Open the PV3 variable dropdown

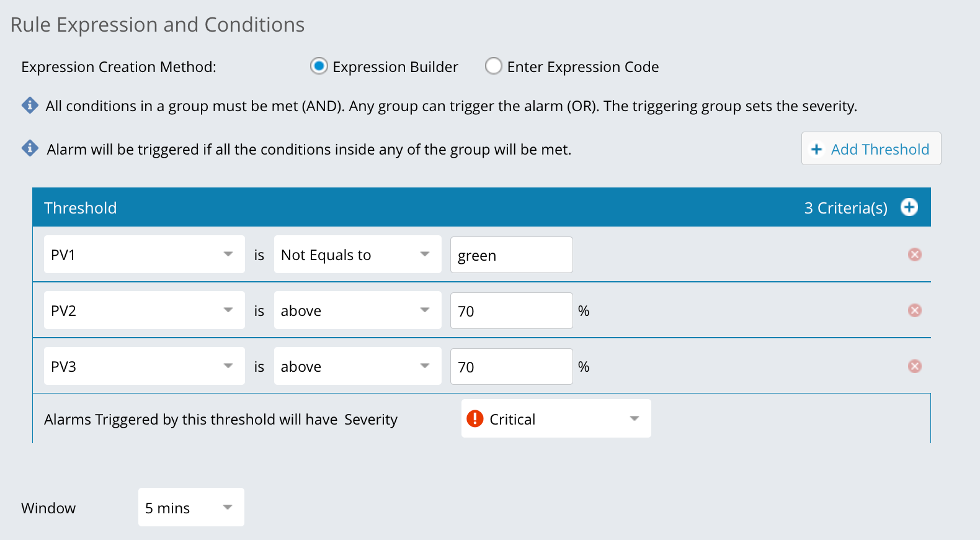(x=228, y=366)
